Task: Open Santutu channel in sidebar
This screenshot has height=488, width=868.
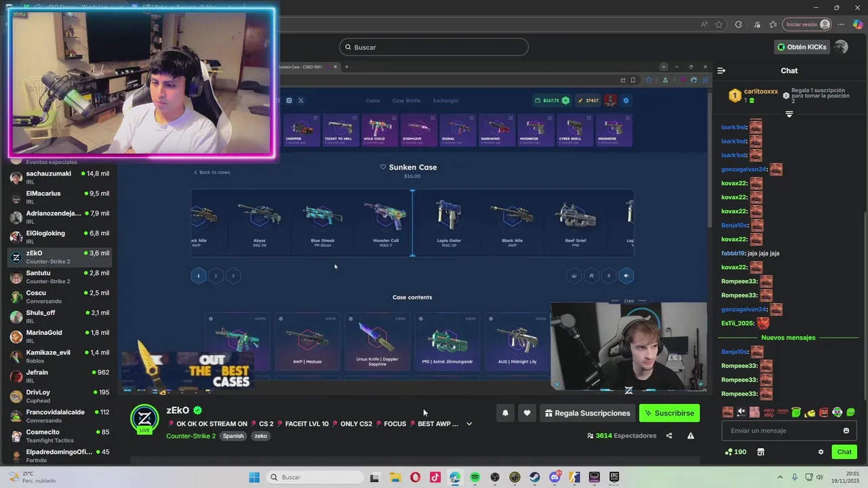Action: click(x=58, y=277)
